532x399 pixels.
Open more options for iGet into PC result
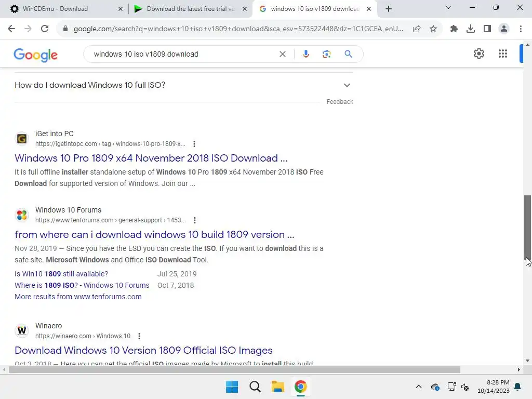click(194, 144)
